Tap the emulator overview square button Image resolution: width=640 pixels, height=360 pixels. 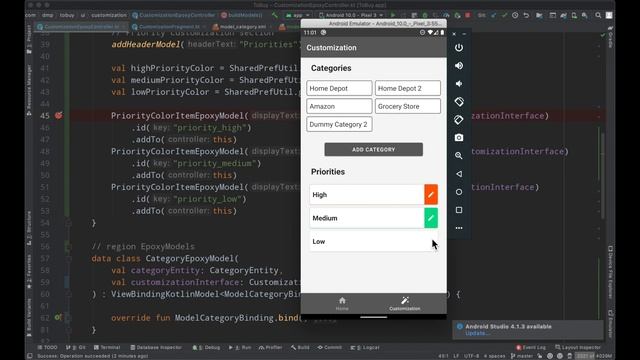click(459, 210)
